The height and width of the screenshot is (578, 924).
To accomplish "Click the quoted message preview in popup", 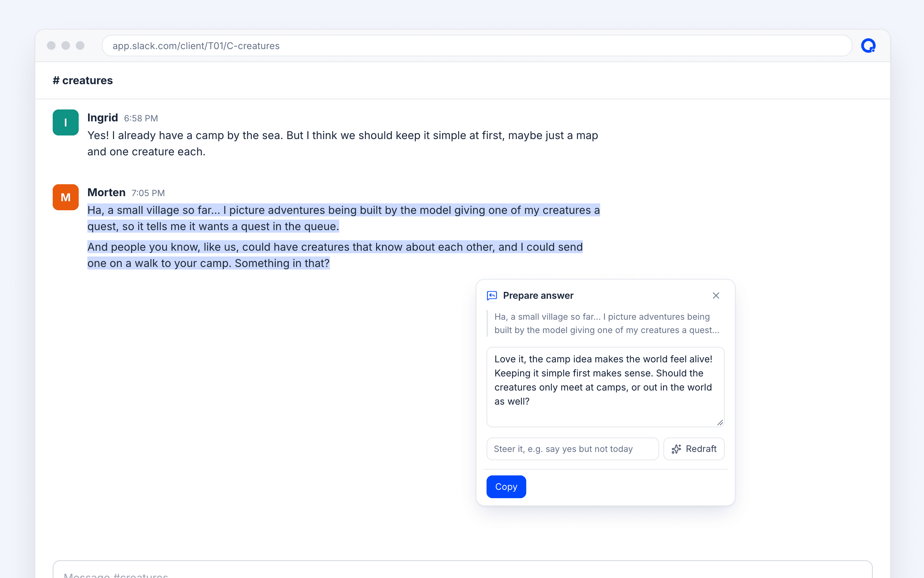I will click(606, 323).
